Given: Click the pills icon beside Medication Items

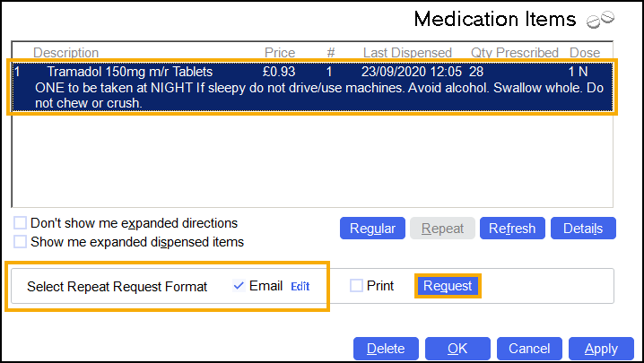Looking at the screenshot, I should point(598,19).
